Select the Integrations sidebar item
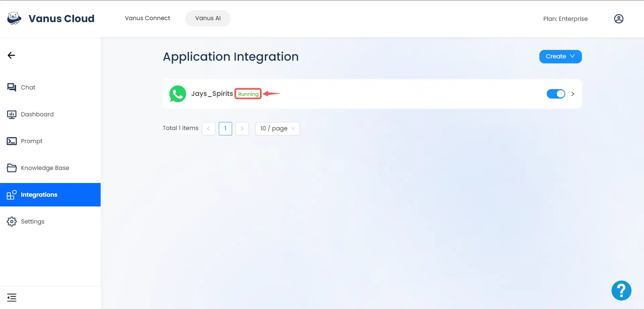The image size is (644, 309). [50, 195]
